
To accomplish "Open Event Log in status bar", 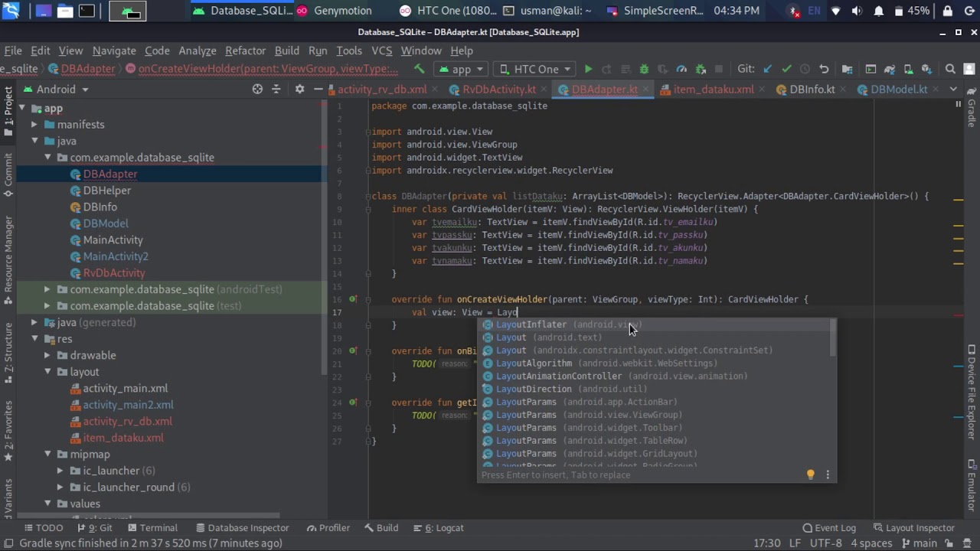I will pyautogui.click(x=829, y=528).
